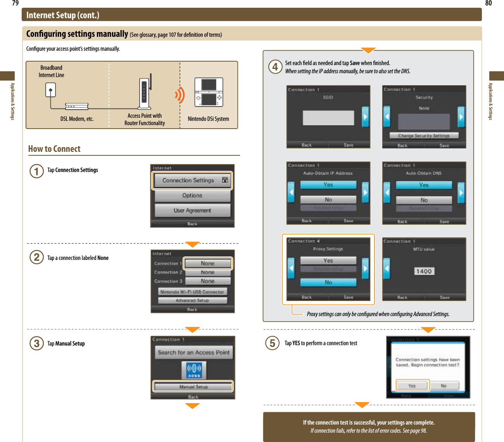Select Yes for Auto-Obtain DNS
The height and width of the screenshot is (442, 504).
(x=424, y=185)
